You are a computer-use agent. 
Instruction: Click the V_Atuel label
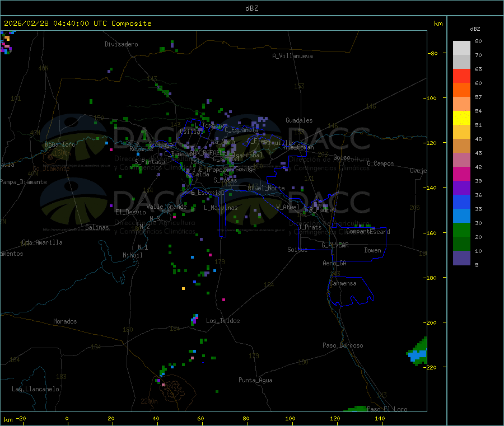click(288, 207)
